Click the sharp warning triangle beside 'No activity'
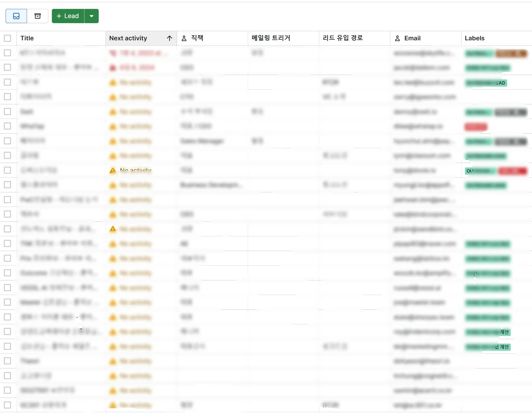Viewport: 532px width, 413px height. tap(113, 170)
